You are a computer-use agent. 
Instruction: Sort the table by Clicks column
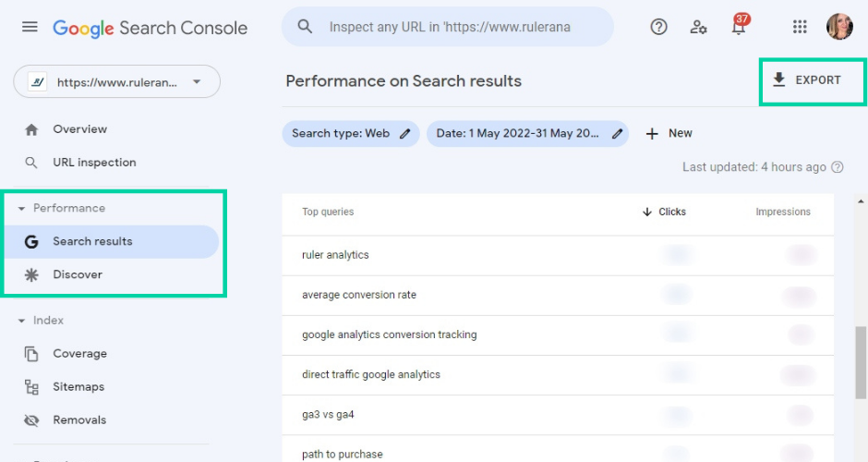pyautogui.click(x=665, y=212)
